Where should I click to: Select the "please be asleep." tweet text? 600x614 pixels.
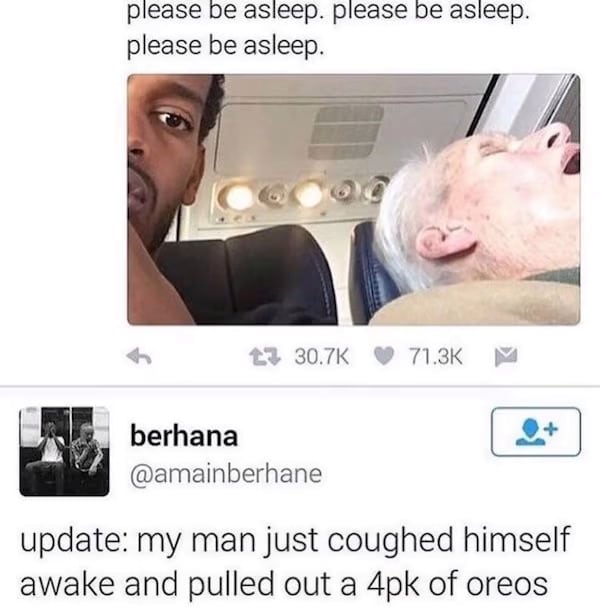click(x=328, y=27)
